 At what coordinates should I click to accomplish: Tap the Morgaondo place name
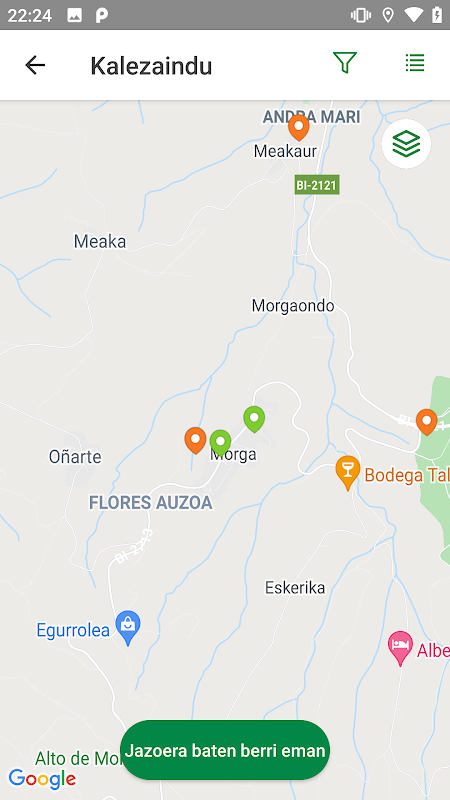[293, 306]
